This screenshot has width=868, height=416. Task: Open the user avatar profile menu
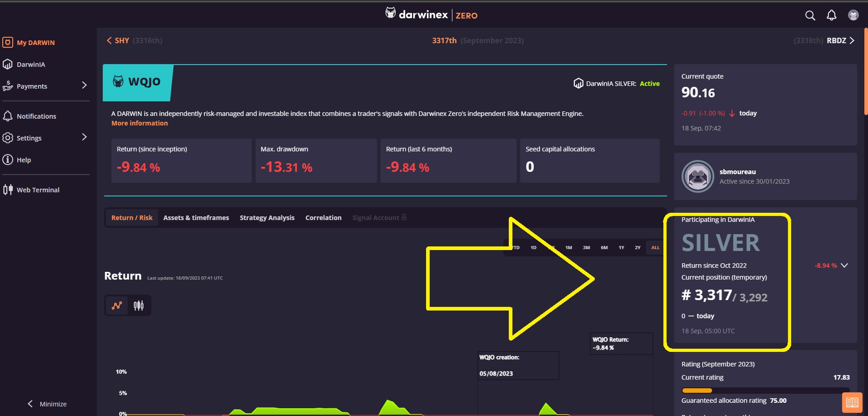click(853, 15)
